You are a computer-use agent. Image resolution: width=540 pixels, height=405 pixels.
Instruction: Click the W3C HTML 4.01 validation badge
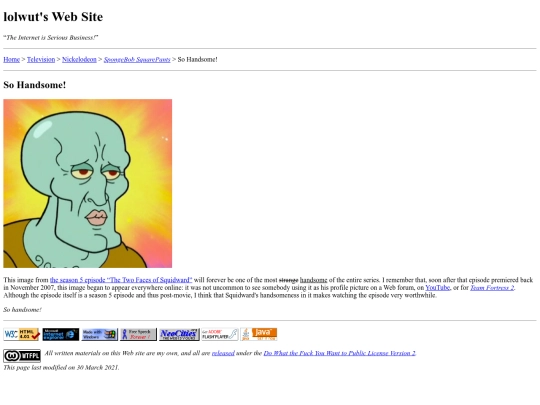point(22,334)
